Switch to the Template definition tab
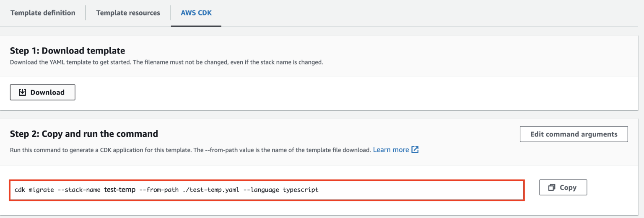This screenshot has width=644, height=218. [43, 13]
